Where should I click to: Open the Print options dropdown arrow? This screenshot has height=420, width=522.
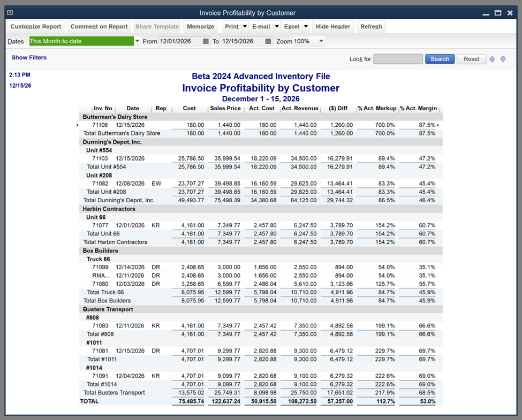pyautogui.click(x=244, y=26)
